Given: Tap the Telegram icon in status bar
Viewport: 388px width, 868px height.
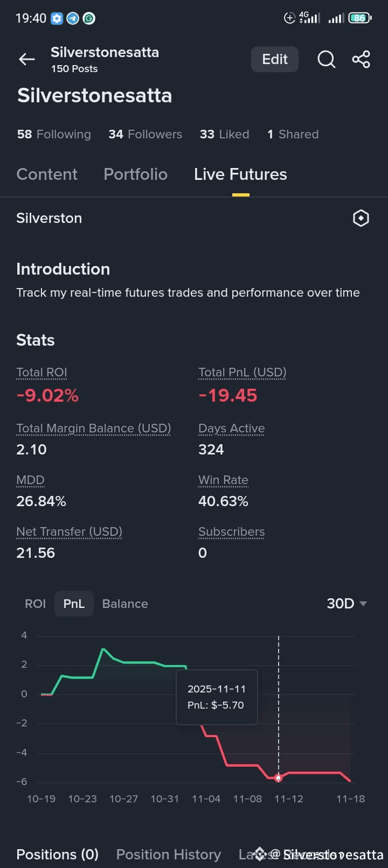Looking at the screenshot, I should click(x=73, y=18).
